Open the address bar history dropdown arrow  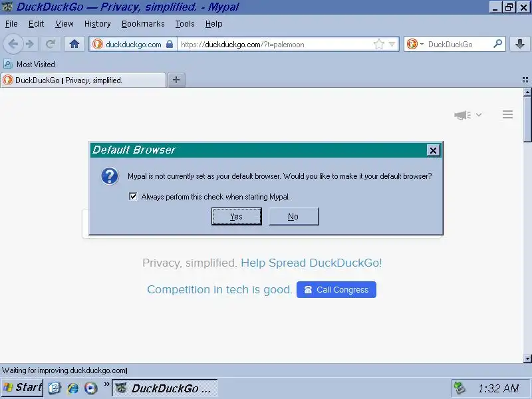[x=392, y=44]
